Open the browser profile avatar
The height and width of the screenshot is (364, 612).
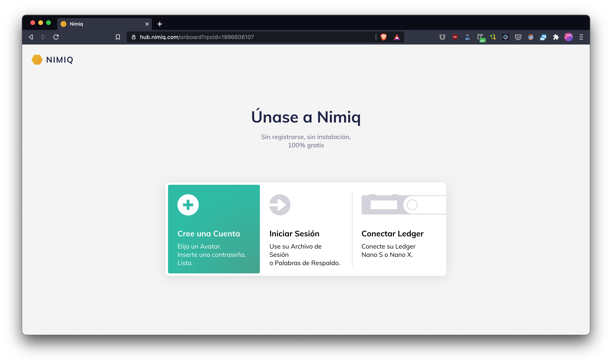coord(569,37)
